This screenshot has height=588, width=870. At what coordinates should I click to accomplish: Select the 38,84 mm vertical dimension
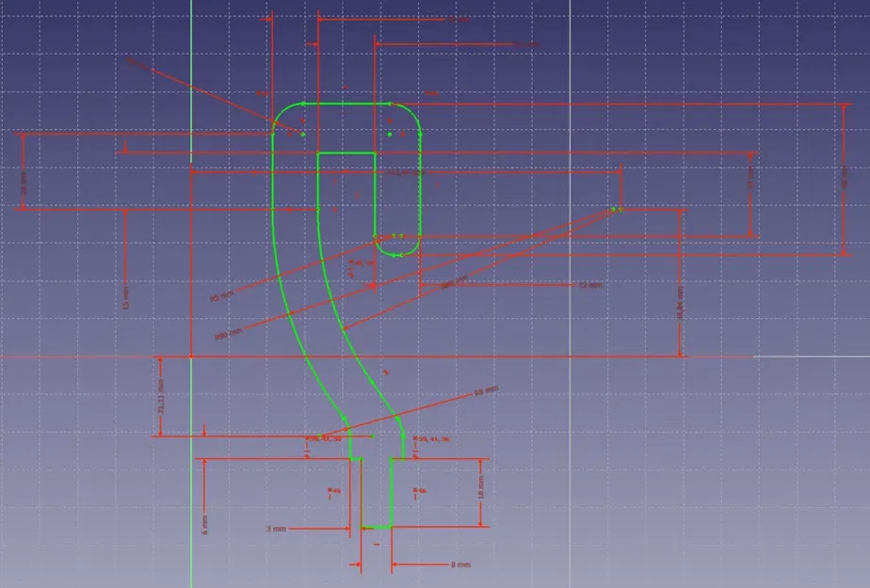click(680, 303)
